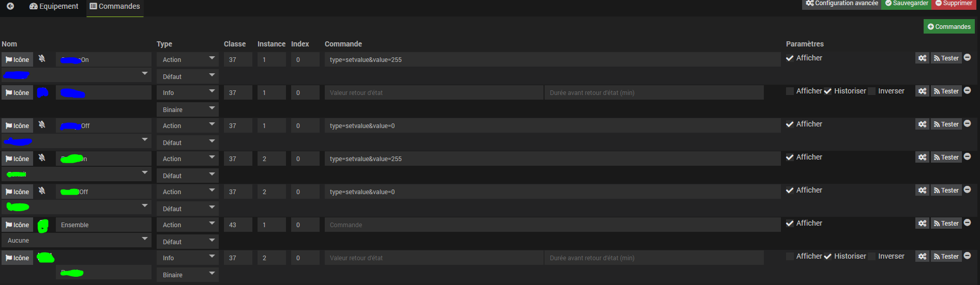The height and width of the screenshot is (285, 980).
Task: Open the Aucune dropdown under Ensemble
Action: (x=77, y=241)
